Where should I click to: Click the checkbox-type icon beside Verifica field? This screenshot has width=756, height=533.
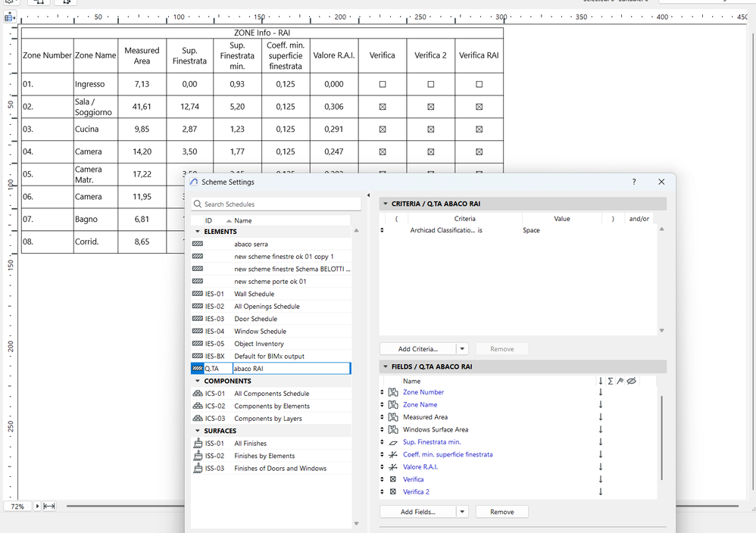click(x=393, y=479)
